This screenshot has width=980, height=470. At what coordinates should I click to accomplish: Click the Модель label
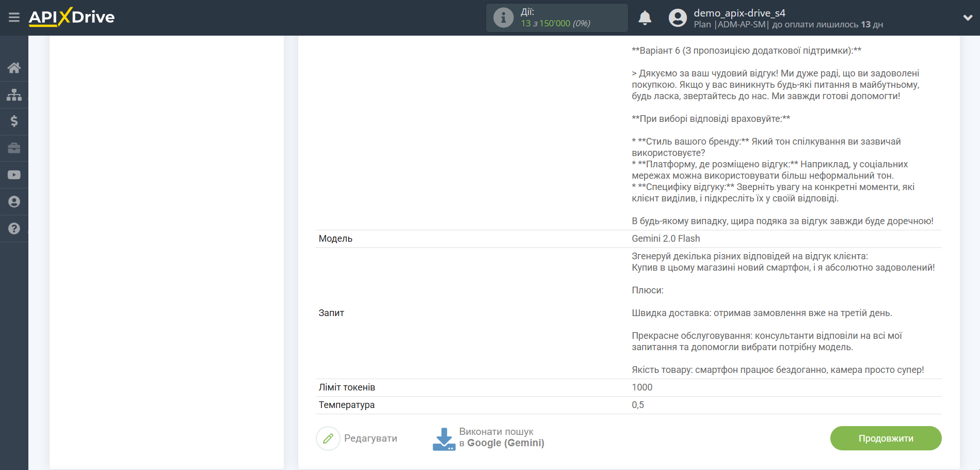click(x=335, y=239)
